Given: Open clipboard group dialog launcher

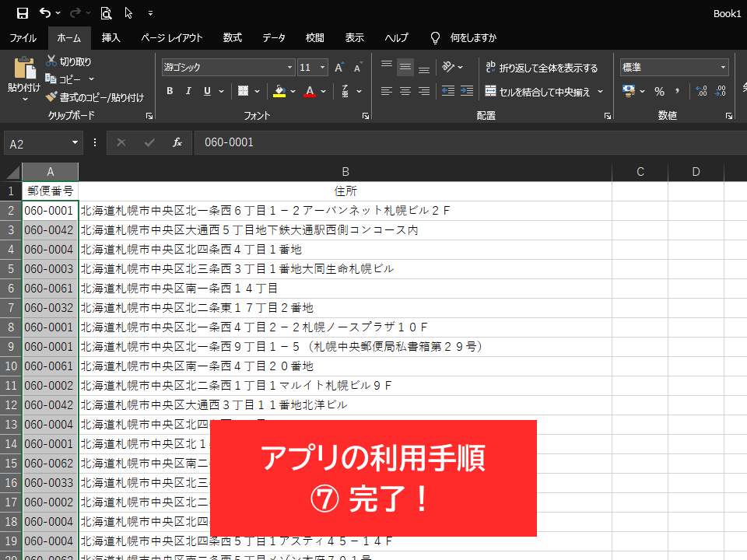Looking at the screenshot, I should pyautogui.click(x=149, y=116).
